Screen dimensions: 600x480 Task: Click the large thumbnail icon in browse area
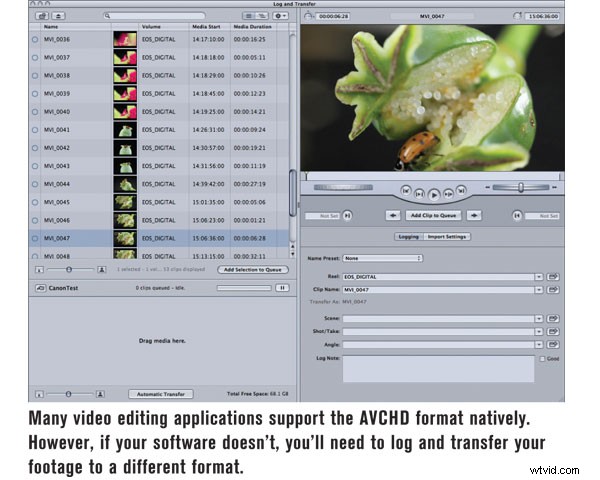[101, 270]
